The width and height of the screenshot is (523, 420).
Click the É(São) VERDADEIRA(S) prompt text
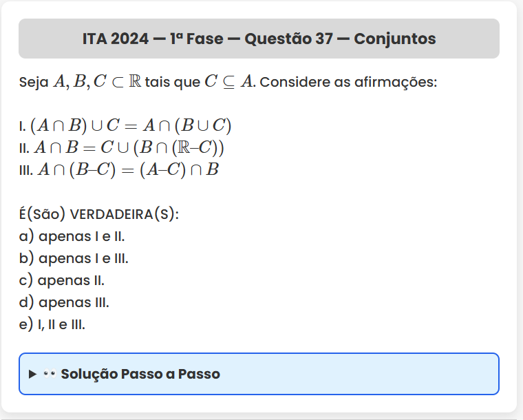point(99,214)
